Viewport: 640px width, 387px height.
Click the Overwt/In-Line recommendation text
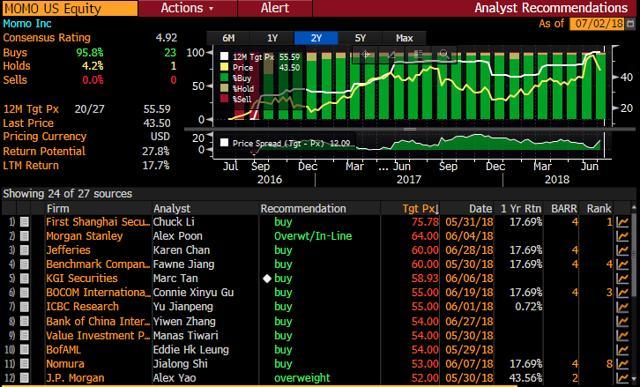click(313, 236)
